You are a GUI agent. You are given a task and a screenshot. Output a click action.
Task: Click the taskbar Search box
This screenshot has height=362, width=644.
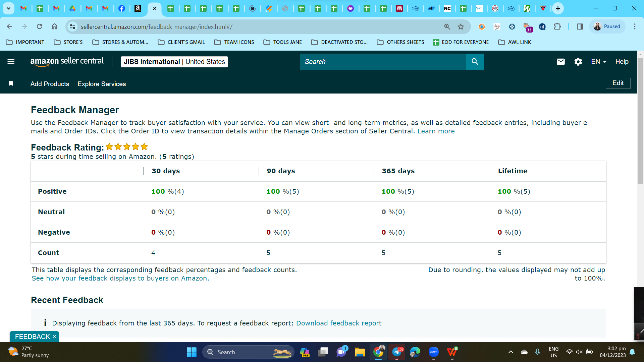[248, 352]
